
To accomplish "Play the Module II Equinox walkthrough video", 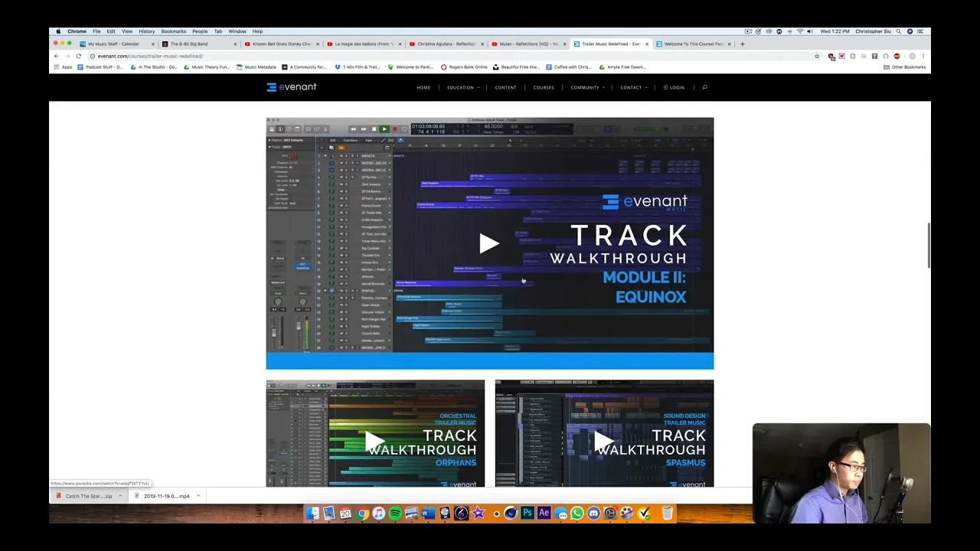I will click(x=489, y=243).
